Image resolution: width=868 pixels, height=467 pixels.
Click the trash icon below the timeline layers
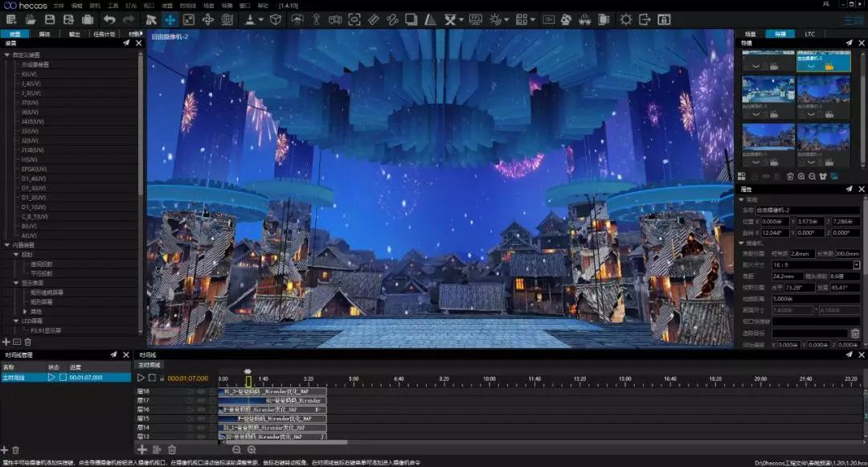[172, 450]
